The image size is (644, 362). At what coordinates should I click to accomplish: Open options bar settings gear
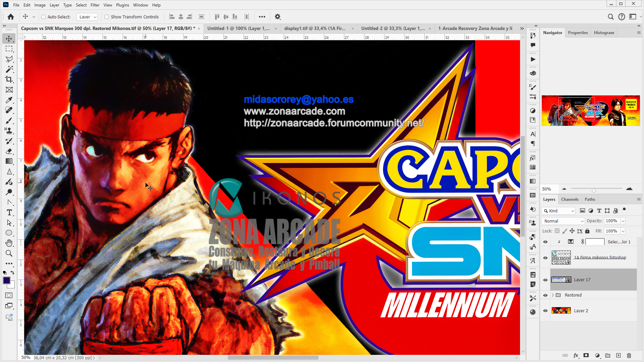tap(278, 17)
